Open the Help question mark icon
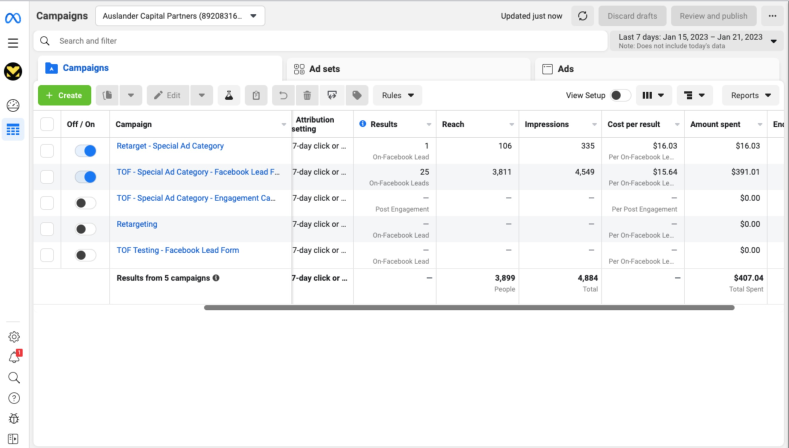The width and height of the screenshot is (789, 448). pyautogui.click(x=14, y=398)
